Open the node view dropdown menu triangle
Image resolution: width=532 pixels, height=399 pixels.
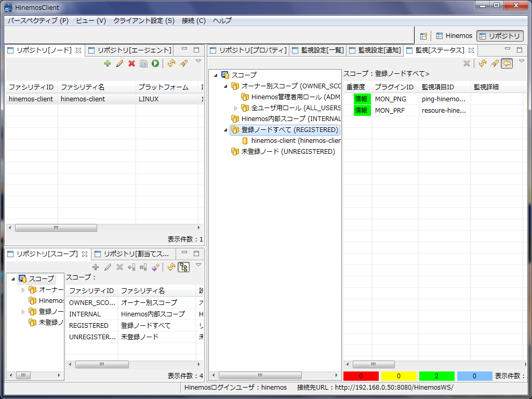coord(198,61)
